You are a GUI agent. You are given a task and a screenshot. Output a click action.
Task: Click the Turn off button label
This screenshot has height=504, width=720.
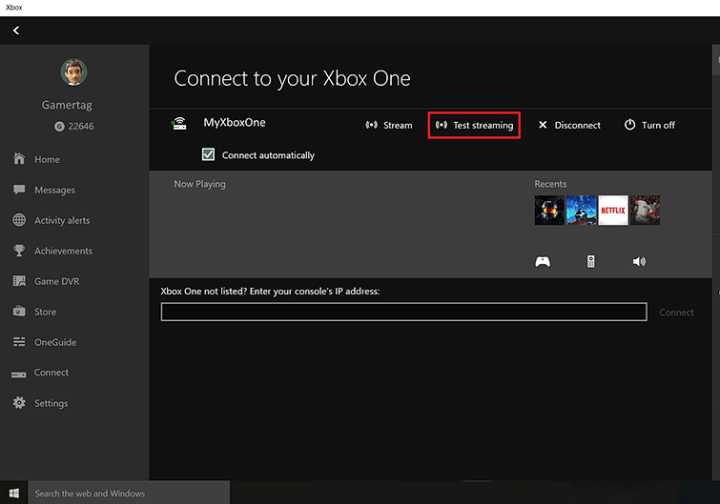click(x=658, y=125)
